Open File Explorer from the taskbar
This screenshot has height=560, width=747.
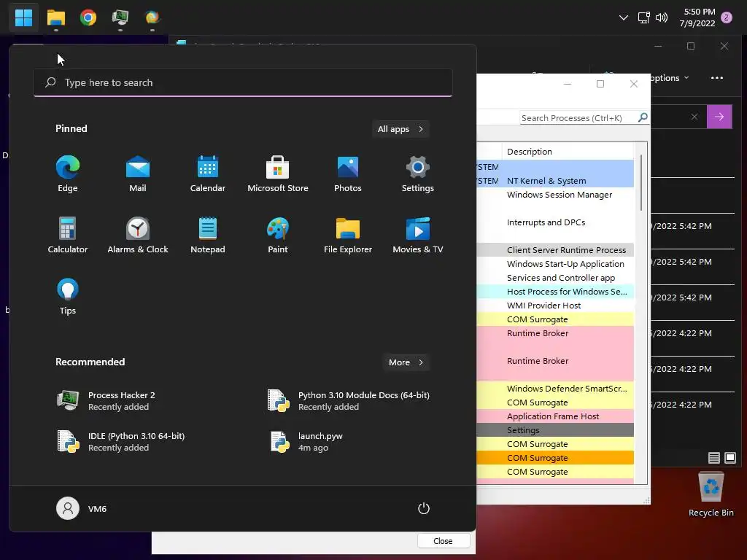(55, 17)
